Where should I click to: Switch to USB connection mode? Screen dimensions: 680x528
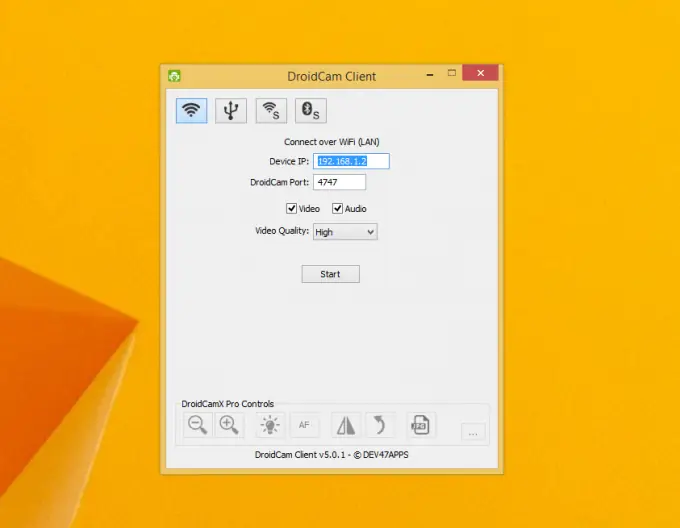point(231,111)
